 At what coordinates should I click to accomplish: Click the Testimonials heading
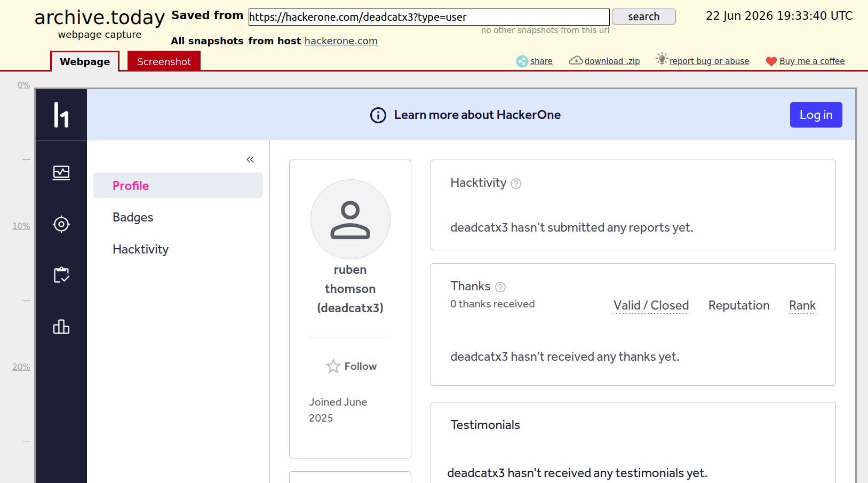click(485, 425)
